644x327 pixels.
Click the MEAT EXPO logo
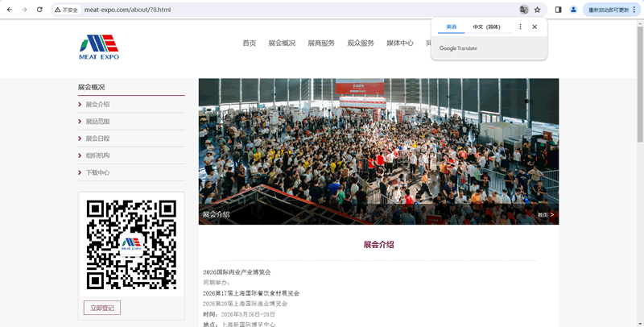[x=99, y=47]
